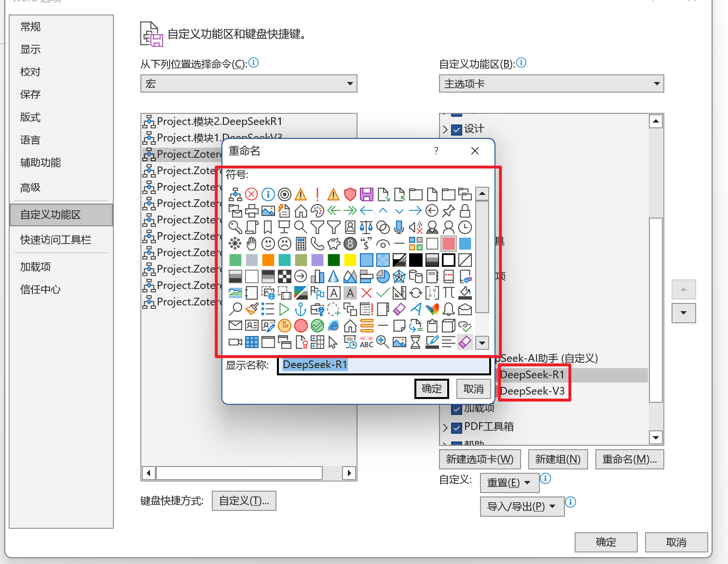The width and height of the screenshot is (728, 564).
Task: Click the symbol list scroll-up arrow
Action: [x=482, y=193]
